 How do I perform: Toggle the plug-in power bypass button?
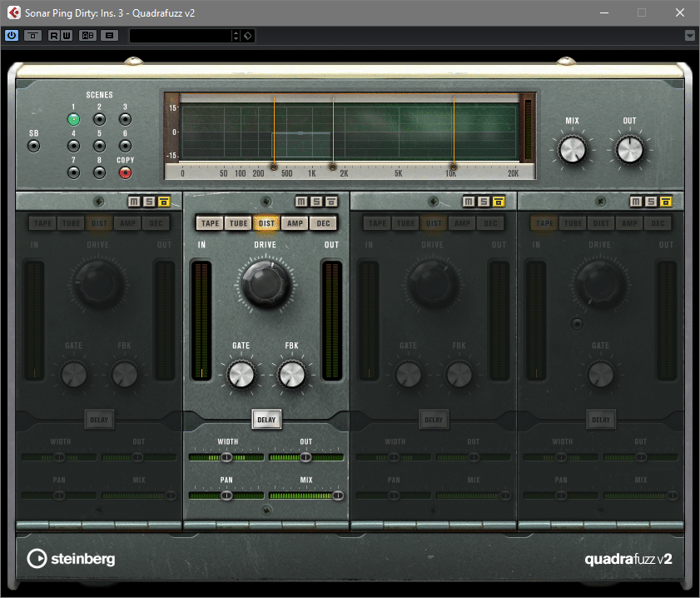click(11, 35)
